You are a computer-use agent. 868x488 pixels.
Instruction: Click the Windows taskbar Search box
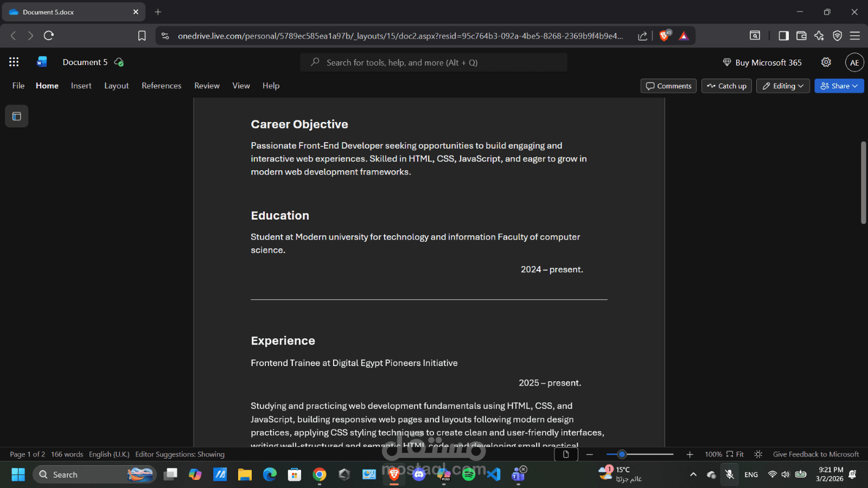pyautogui.click(x=94, y=474)
